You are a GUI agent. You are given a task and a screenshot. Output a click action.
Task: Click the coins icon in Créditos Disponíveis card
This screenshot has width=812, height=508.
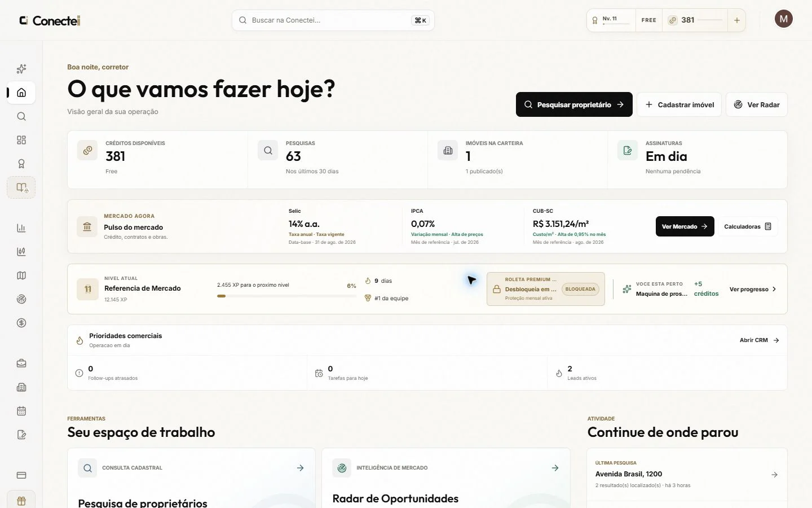[87, 151]
